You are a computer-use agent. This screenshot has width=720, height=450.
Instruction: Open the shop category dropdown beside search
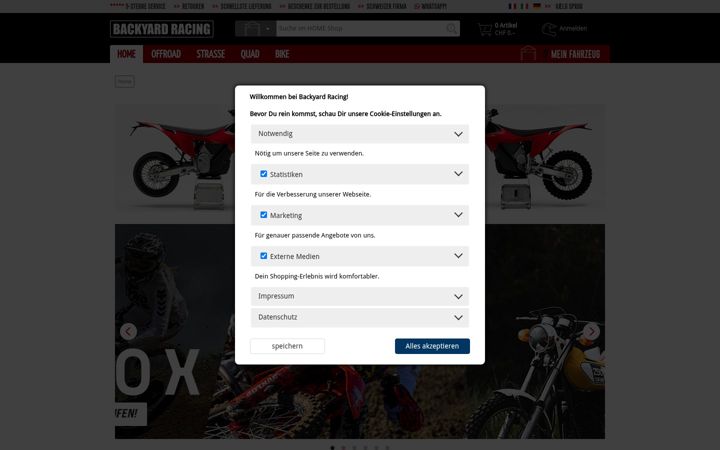[255, 28]
